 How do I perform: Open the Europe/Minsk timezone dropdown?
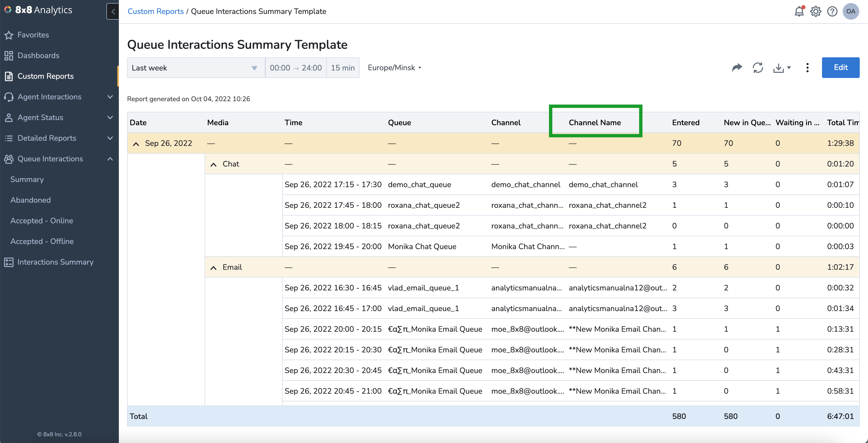point(394,68)
